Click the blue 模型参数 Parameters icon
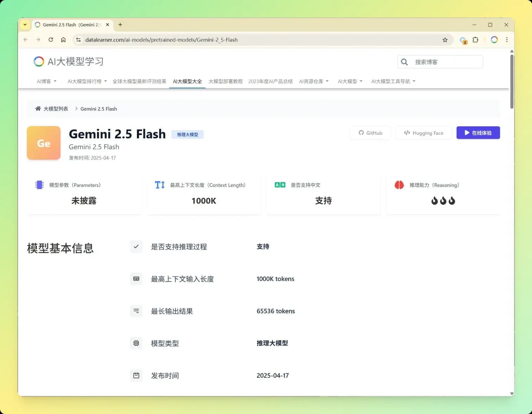 click(x=39, y=185)
